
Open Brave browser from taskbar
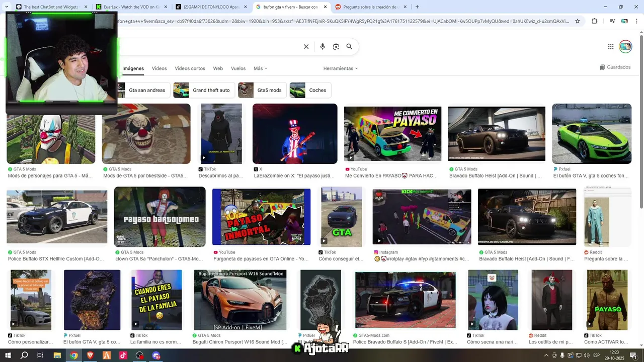(90, 355)
